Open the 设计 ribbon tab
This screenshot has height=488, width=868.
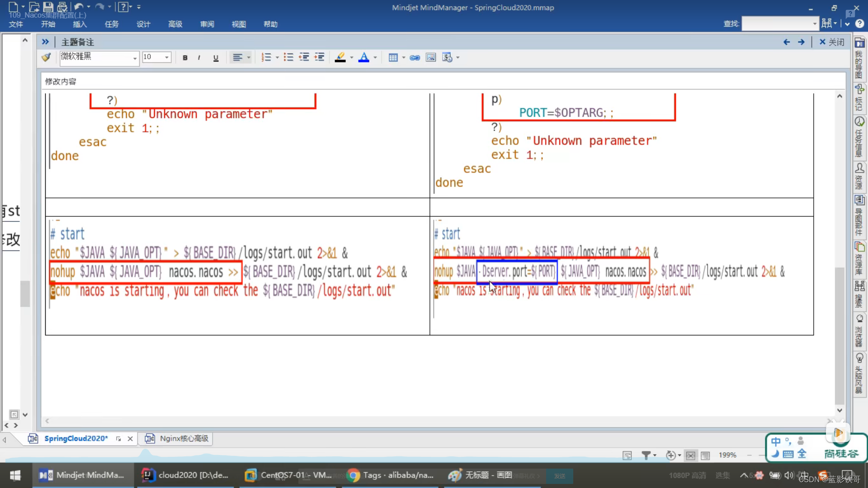pos(143,24)
